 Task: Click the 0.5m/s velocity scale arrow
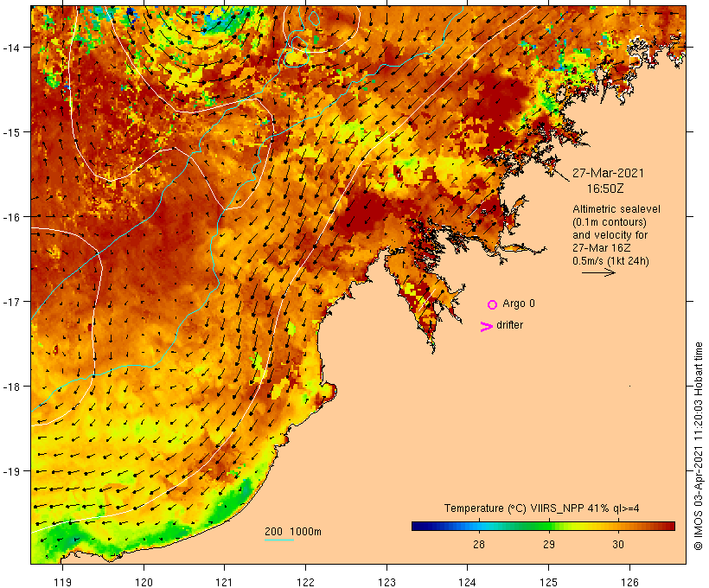[598, 272]
